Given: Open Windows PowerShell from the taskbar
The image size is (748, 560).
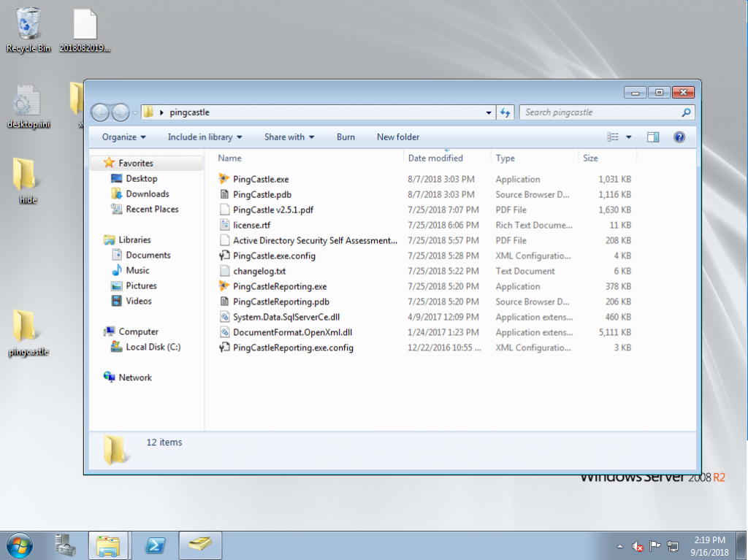Looking at the screenshot, I should [x=154, y=545].
